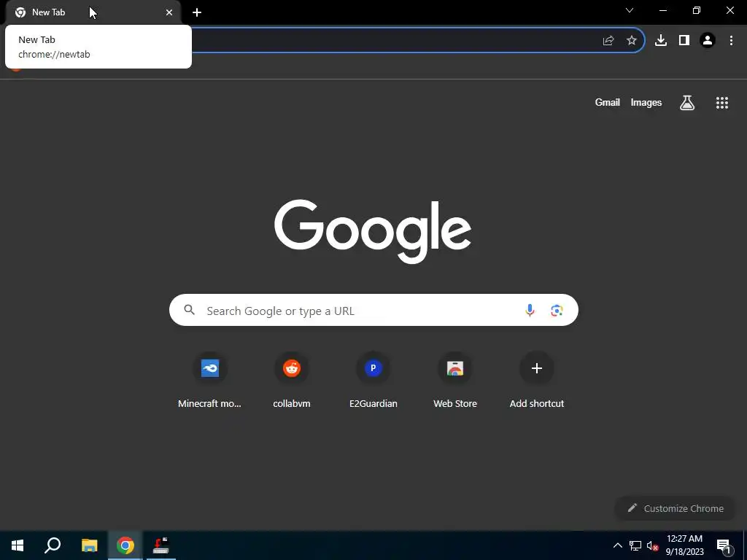The image size is (747, 560).
Task: Open the Chrome three-dot menu
Action: pos(731,41)
